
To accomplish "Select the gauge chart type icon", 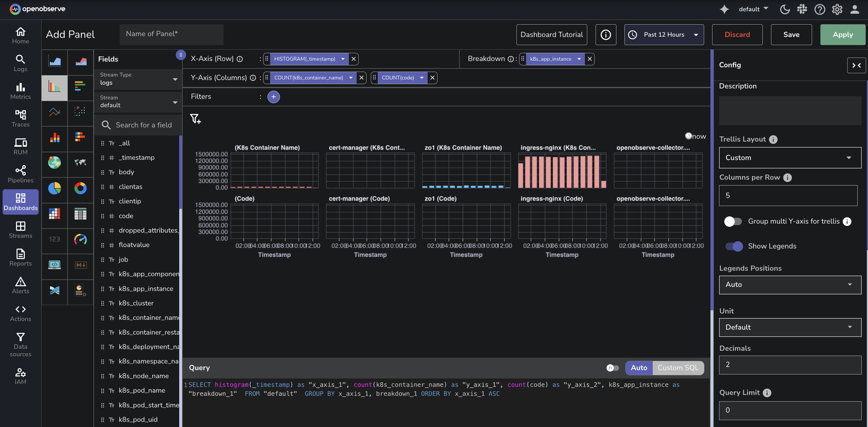I will (80, 239).
